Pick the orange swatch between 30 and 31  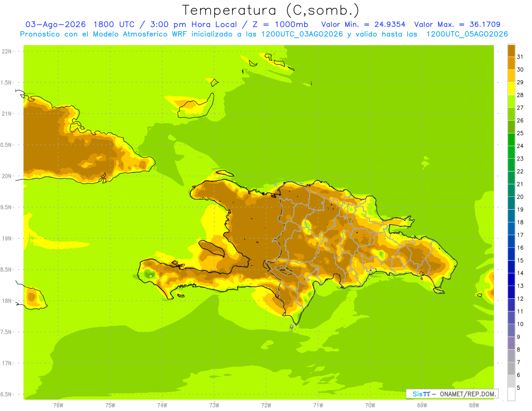(511, 63)
